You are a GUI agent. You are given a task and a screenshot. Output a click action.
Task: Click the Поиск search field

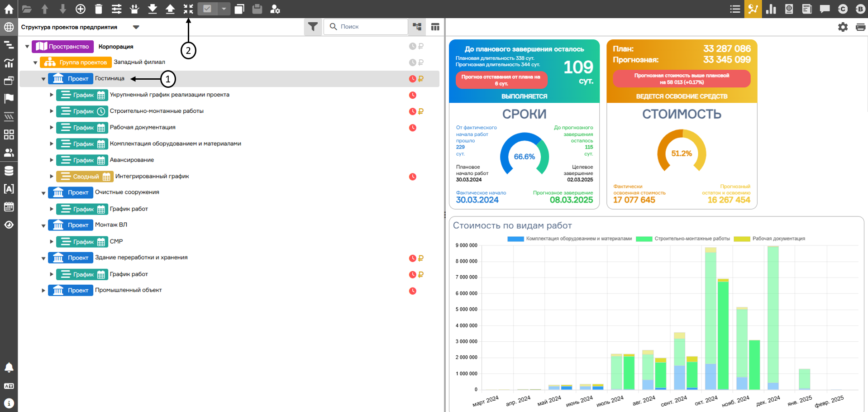pos(366,27)
